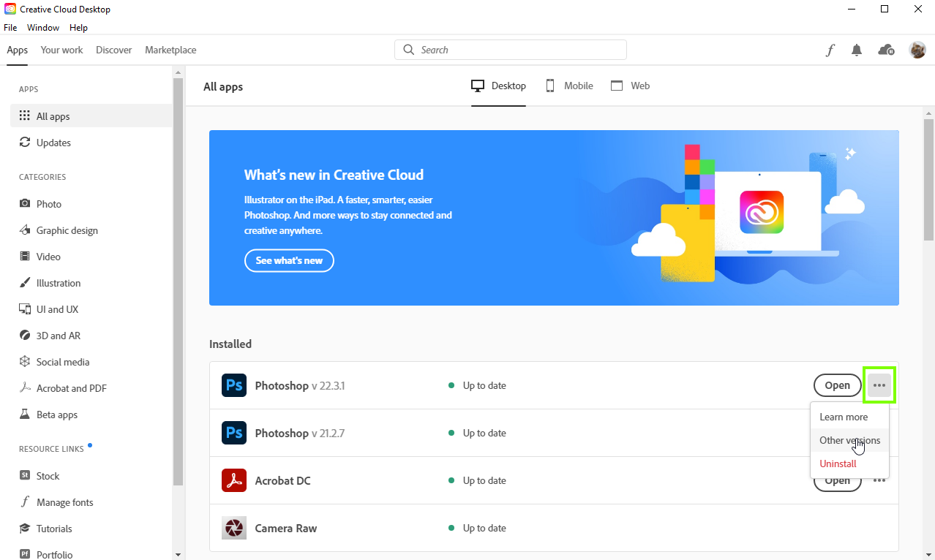This screenshot has height=560, width=935.
Task: Check cloud sync status icon
Action: (x=886, y=50)
